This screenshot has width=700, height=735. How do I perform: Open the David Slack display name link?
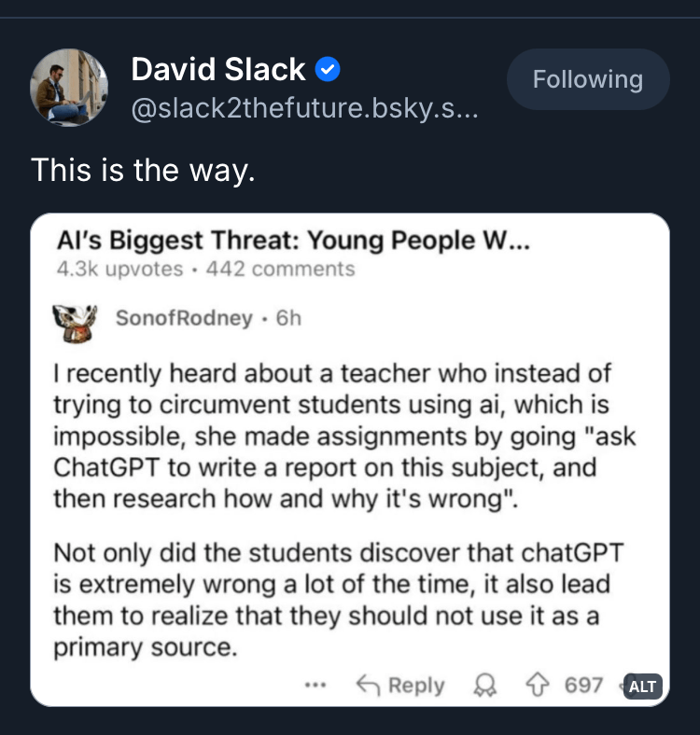(217, 69)
